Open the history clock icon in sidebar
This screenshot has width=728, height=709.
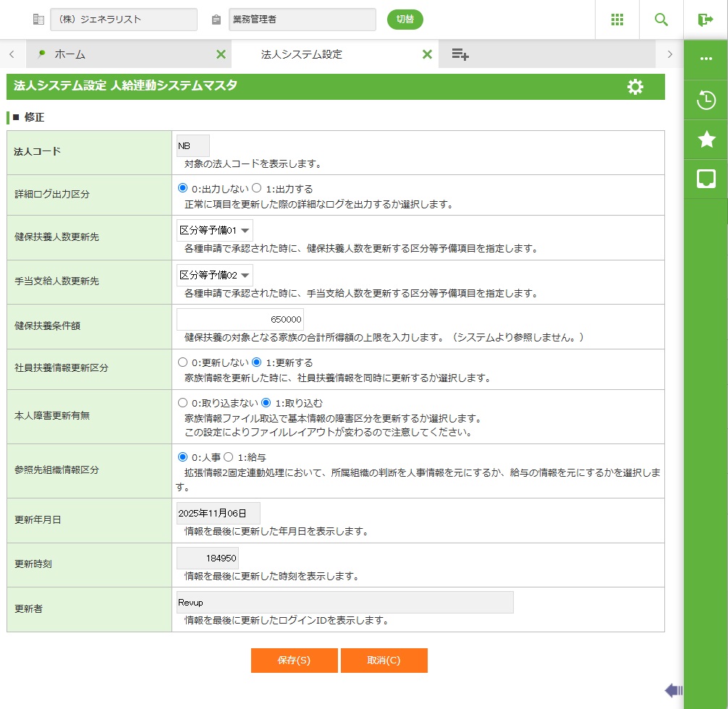click(x=706, y=101)
